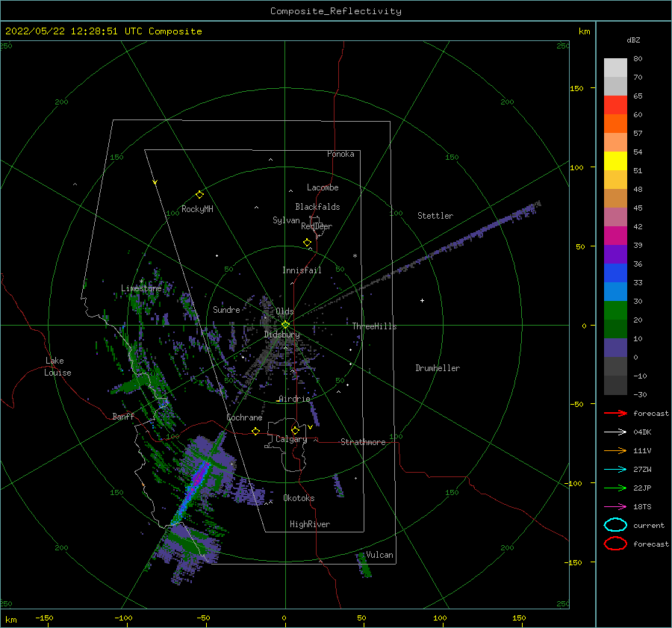Click the RedDeer city label

317,226
